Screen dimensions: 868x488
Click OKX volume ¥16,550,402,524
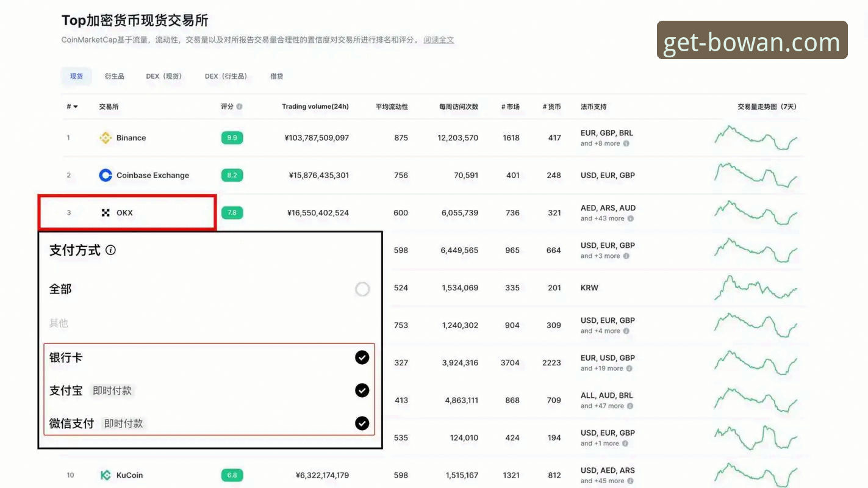point(318,213)
